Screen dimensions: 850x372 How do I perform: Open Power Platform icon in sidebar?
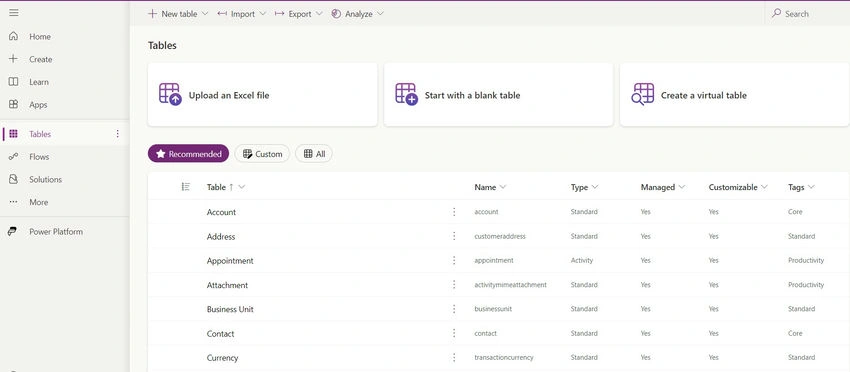(13, 232)
